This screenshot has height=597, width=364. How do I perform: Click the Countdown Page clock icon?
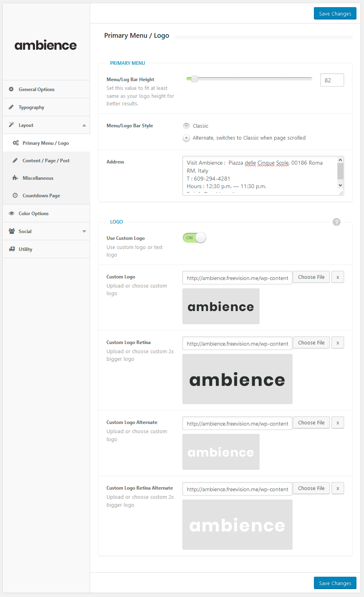15,195
